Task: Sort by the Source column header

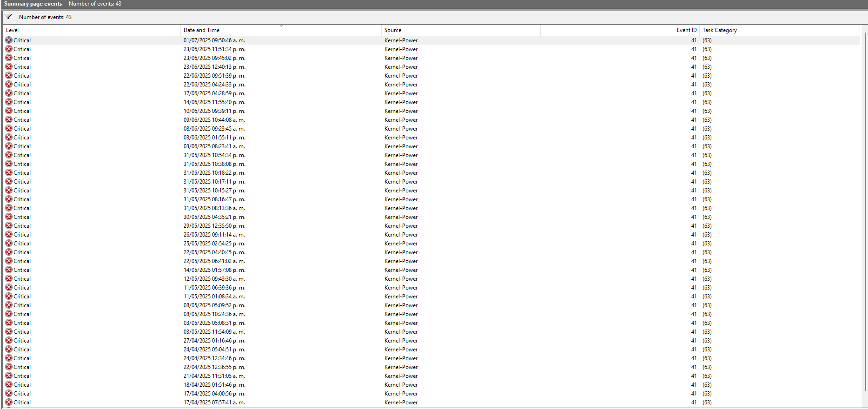Action: (461, 30)
